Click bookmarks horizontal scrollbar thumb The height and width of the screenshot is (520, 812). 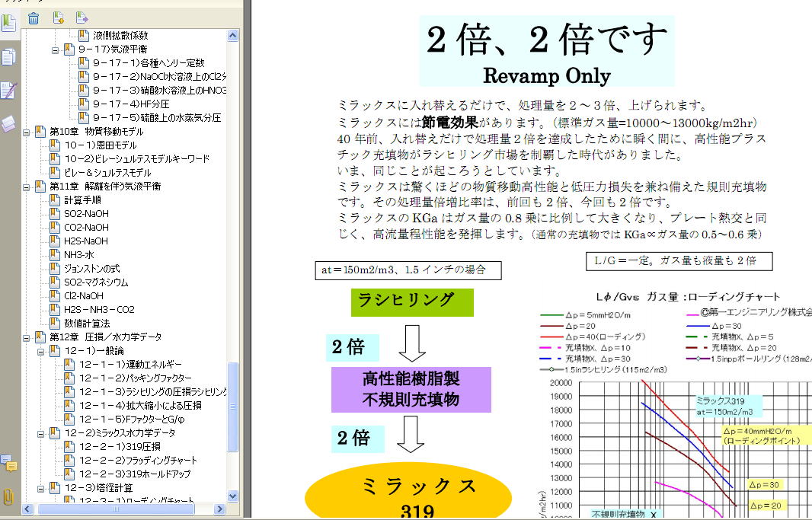point(116,509)
